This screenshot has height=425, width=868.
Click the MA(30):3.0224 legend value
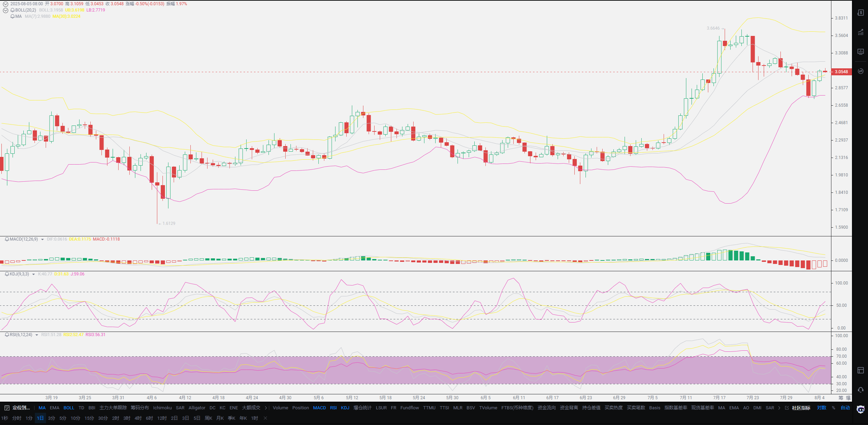tap(66, 16)
